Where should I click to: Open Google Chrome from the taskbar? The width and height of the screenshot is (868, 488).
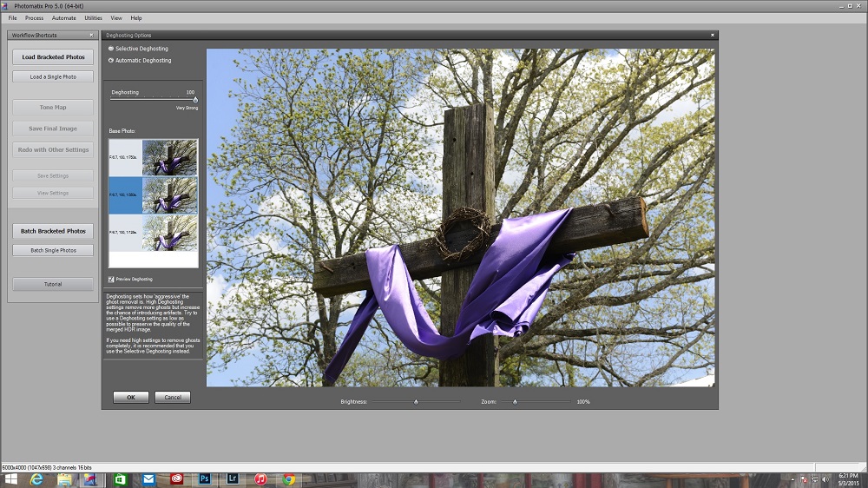(288, 479)
